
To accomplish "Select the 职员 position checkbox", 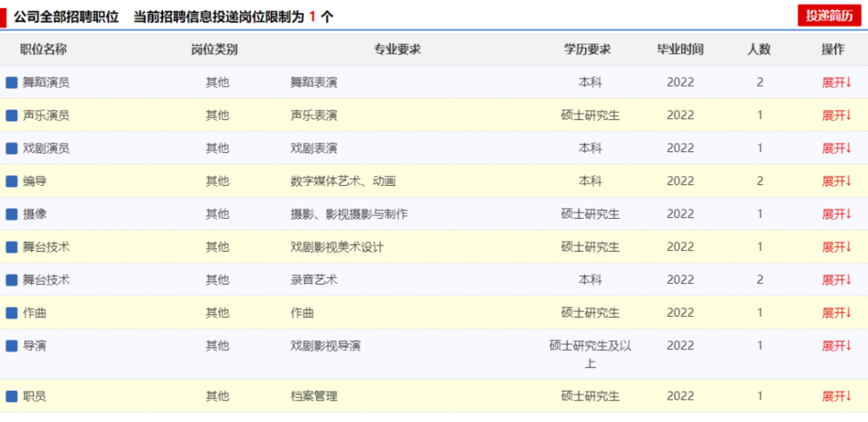I will [11, 397].
